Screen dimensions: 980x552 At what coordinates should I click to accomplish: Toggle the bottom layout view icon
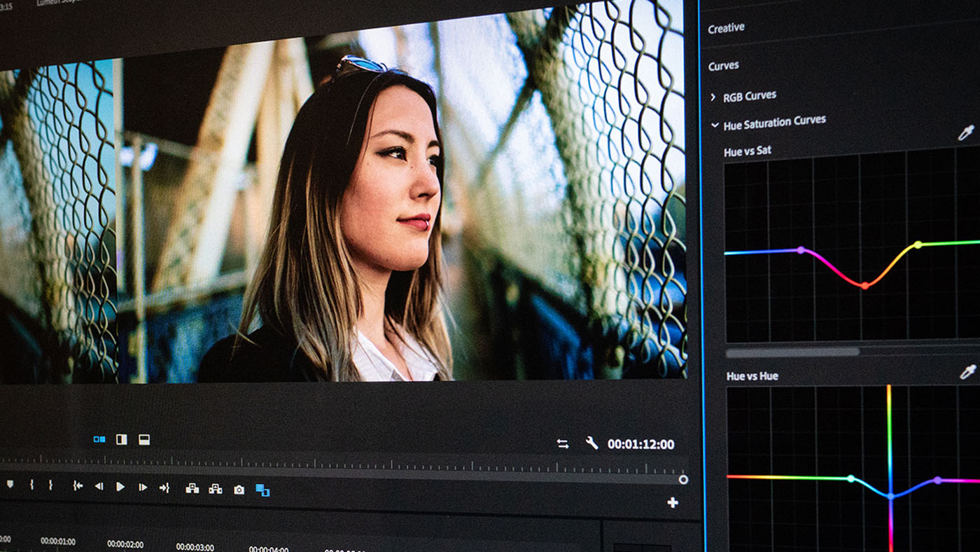pyautogui.click(x=144, y=439)
